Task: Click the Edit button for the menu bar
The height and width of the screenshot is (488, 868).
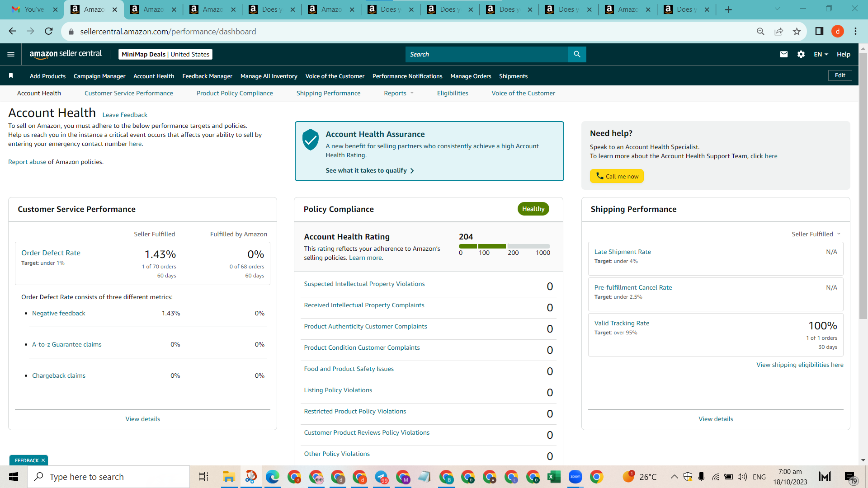Action: [x=840, y=75]
